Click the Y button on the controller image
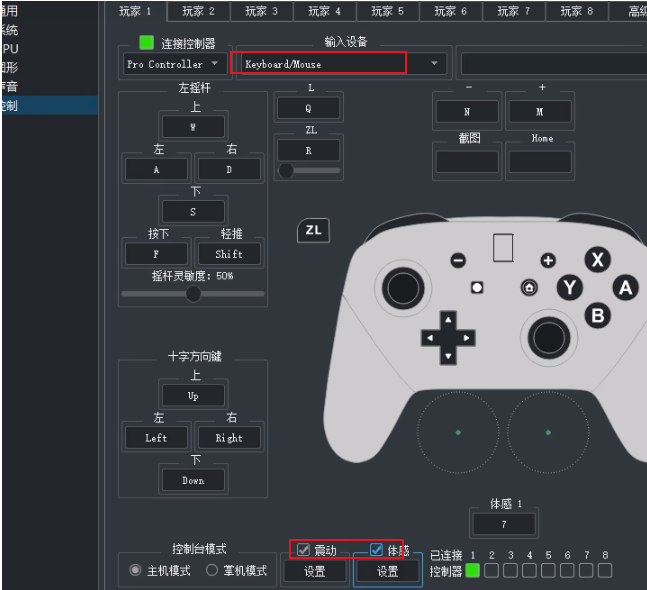Viewport: 647px width, 590px height. click(570, 288)
